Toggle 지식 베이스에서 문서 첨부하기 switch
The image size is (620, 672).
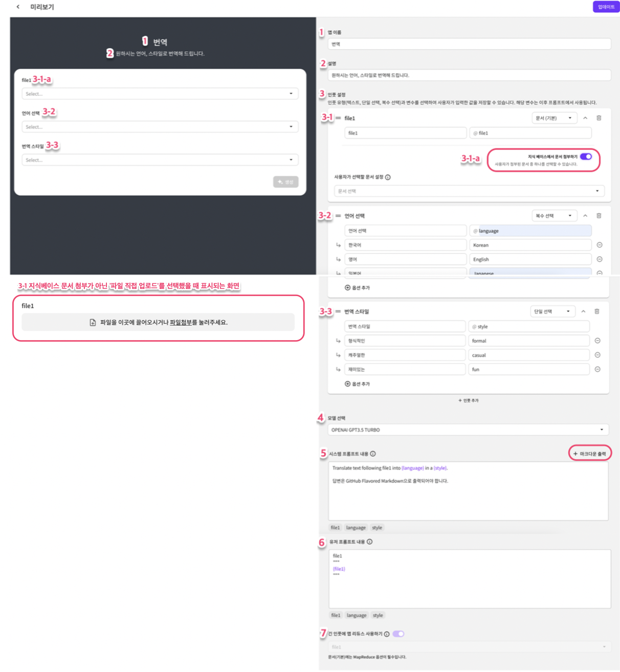(586, 156)
